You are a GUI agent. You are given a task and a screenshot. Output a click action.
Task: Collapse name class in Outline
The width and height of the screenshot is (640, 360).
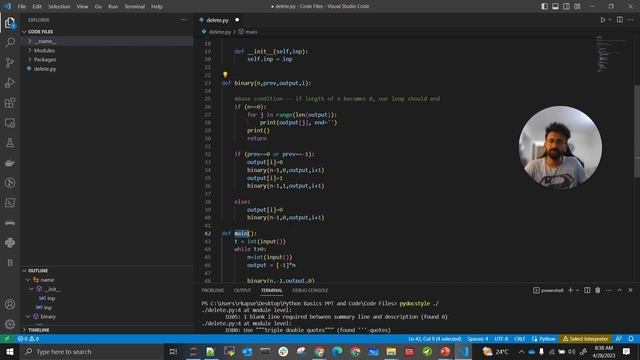tap(28, 280)
